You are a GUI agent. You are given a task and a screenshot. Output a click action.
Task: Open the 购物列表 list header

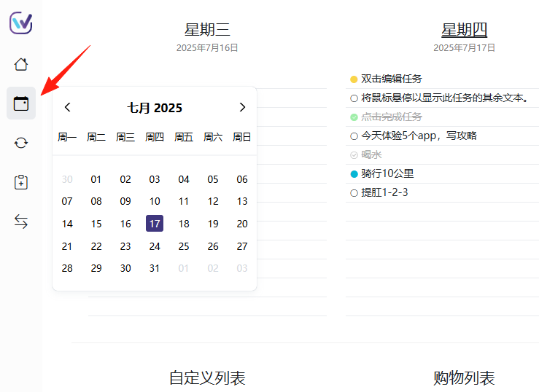[x=464, y=378]
